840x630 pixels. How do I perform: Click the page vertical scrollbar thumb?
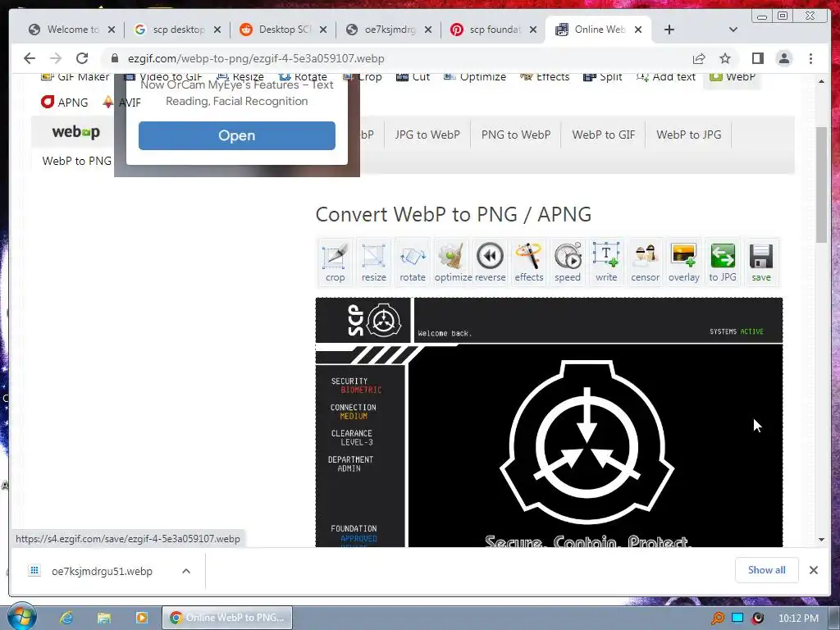pos(821,185)
